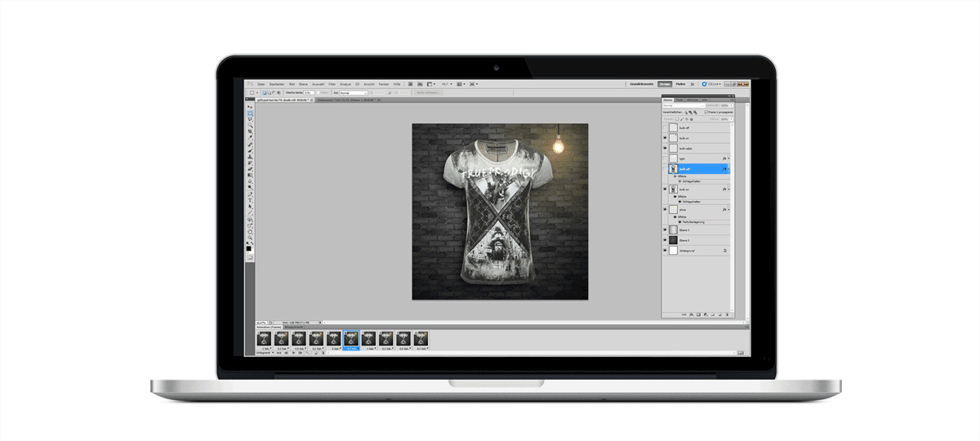Click the 'Weiche Kante' input field
The height and width of the screenshot is (441, 980).
tap(309, 93)
